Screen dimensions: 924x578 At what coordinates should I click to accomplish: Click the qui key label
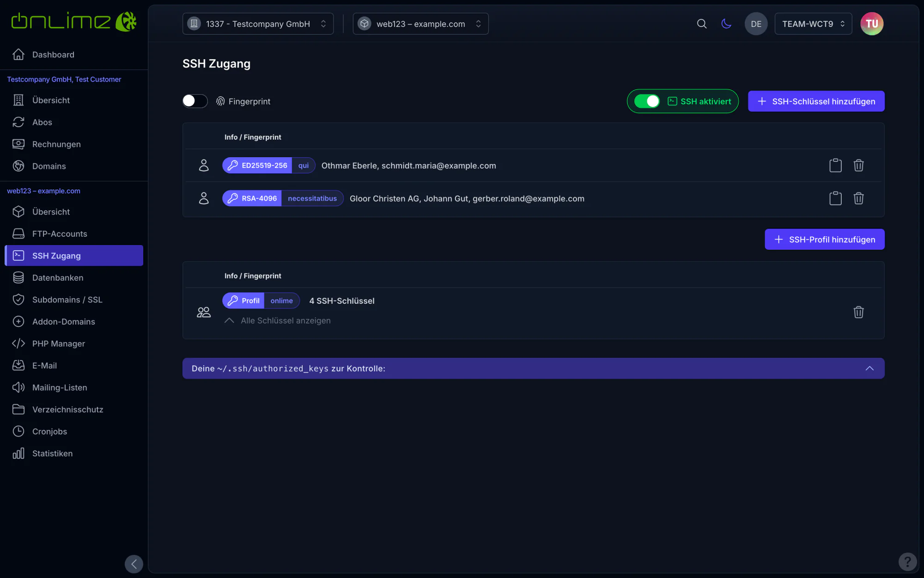pyautogui.click(x=304, y=165)
